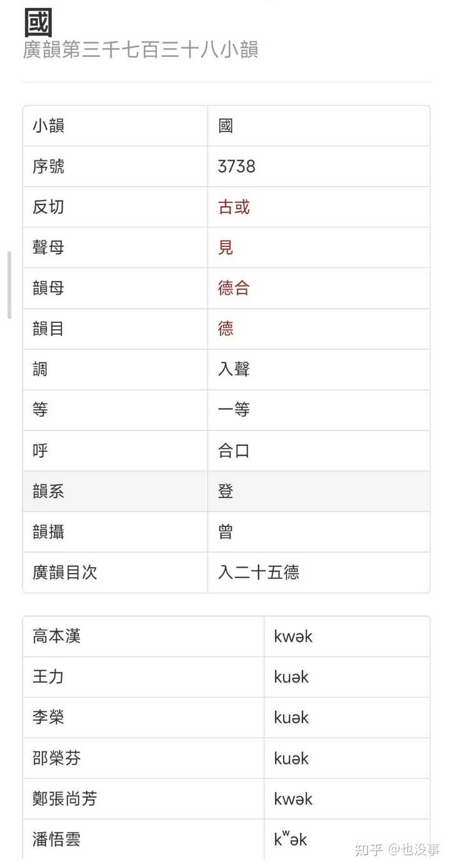Select the 入二十五德 cell
451x868 pixels.
[x=258, y=572]
